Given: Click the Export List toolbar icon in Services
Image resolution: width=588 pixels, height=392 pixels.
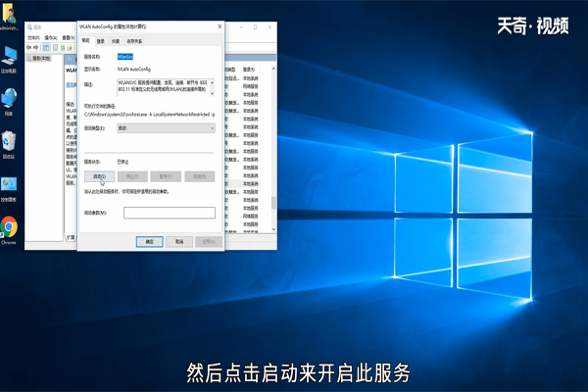Looking at the screenshot, I should 70,47.
